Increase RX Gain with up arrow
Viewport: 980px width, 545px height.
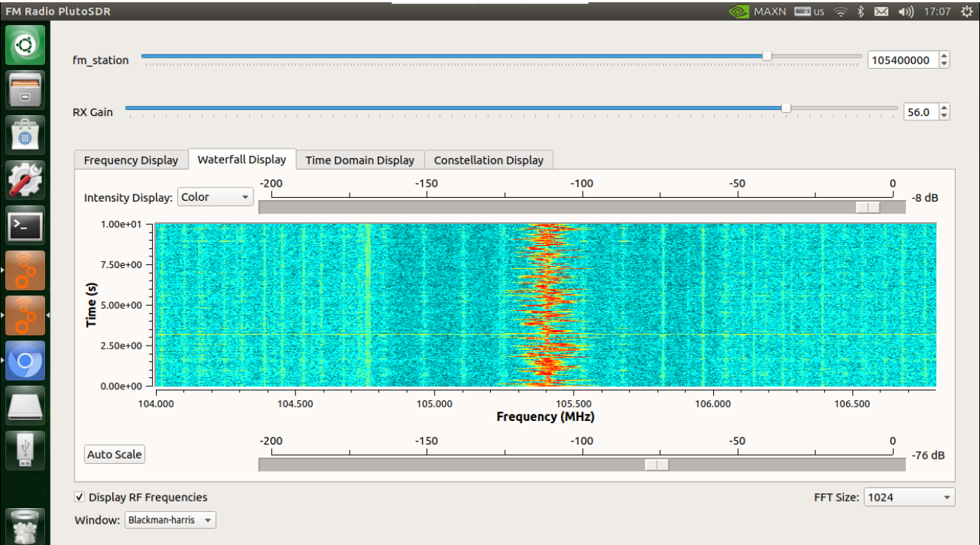tap(944, 108)
